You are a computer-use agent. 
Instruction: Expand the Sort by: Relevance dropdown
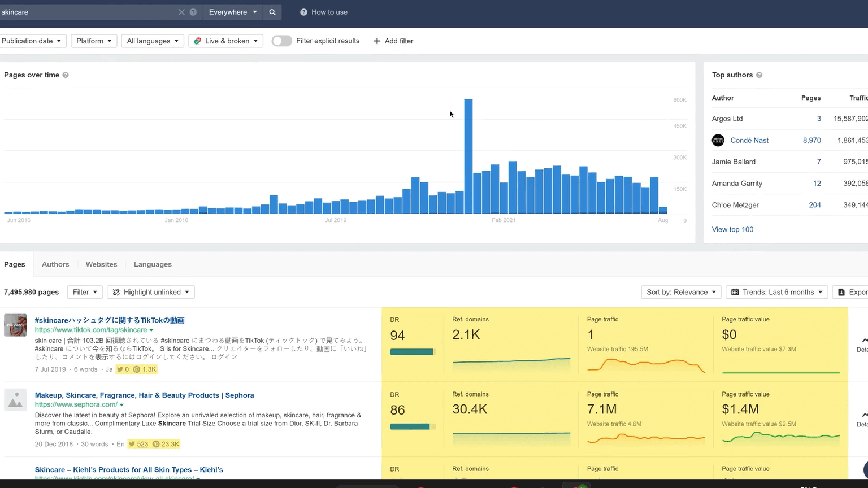tap(681, 292)
